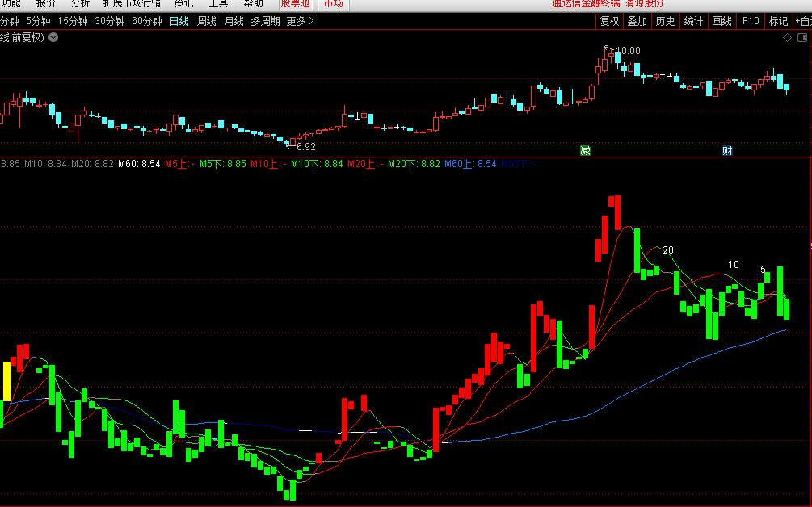Expand 更多 period options
The image size is (812, 507).
tap(300, 21)
